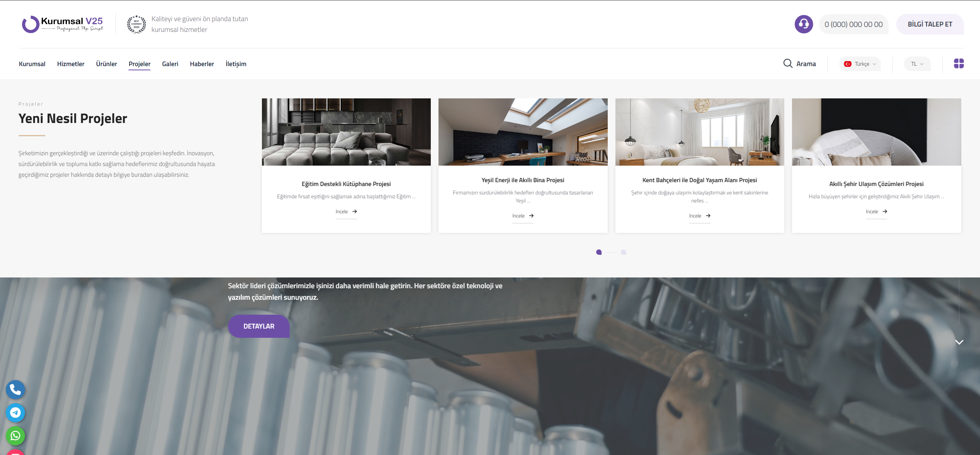Click the search magnifier icon
Screen dimensions: 980x455
[788, 63]
